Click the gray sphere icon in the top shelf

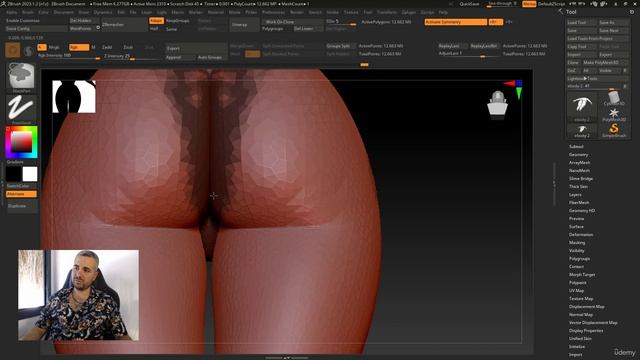coord(28,51)
